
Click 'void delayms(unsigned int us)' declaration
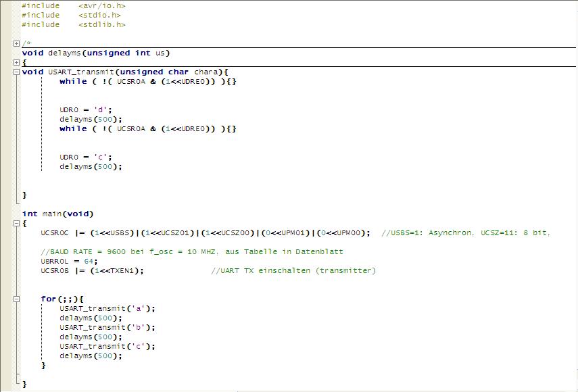point(96,53)
